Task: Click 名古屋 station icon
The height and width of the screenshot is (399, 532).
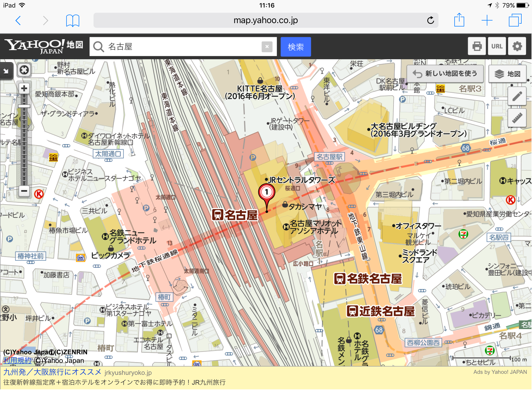Action: 217,215
